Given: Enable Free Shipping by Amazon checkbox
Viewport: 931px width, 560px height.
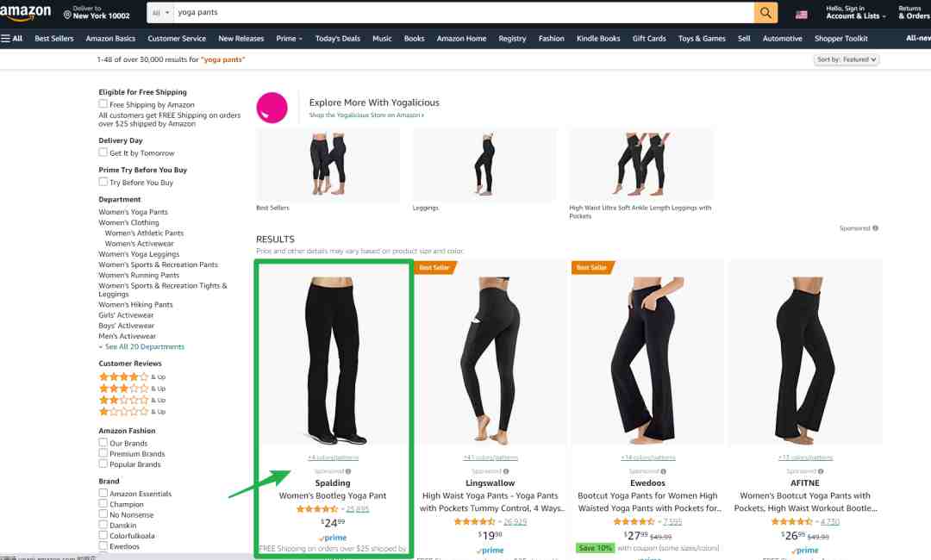Looking at the screenshot, I should tap(103, 103).
